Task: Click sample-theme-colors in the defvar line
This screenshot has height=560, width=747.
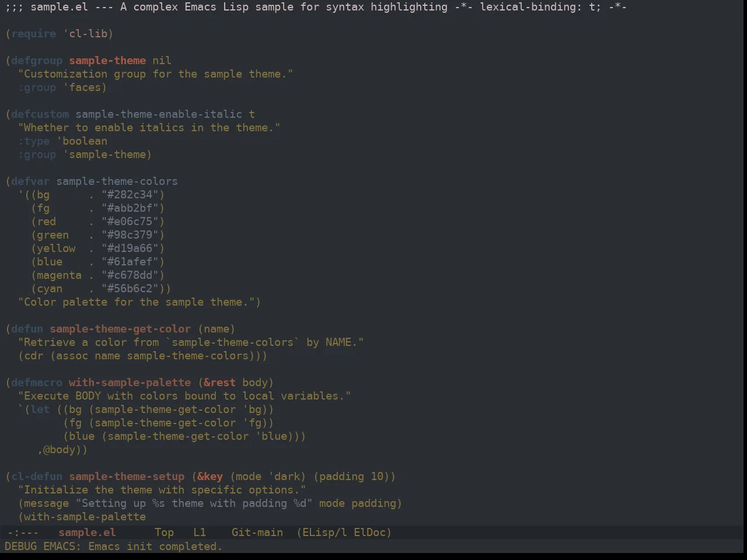Action: coord(117,181)
